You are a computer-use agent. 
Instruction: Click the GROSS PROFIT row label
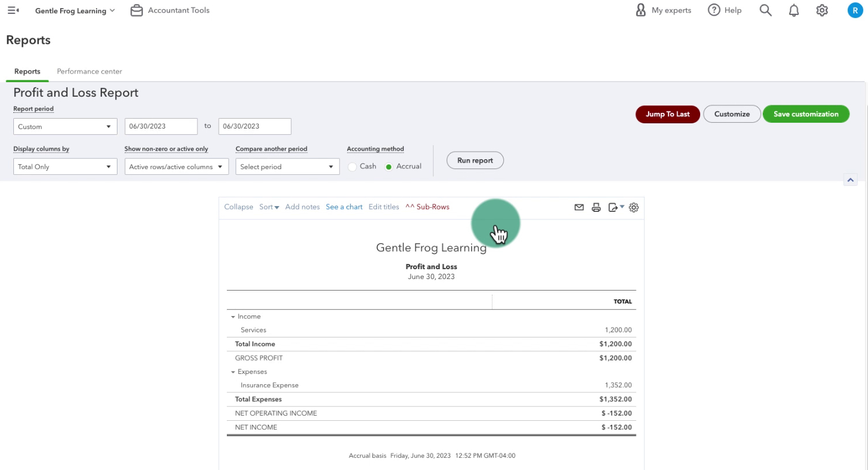click(259, 358)
